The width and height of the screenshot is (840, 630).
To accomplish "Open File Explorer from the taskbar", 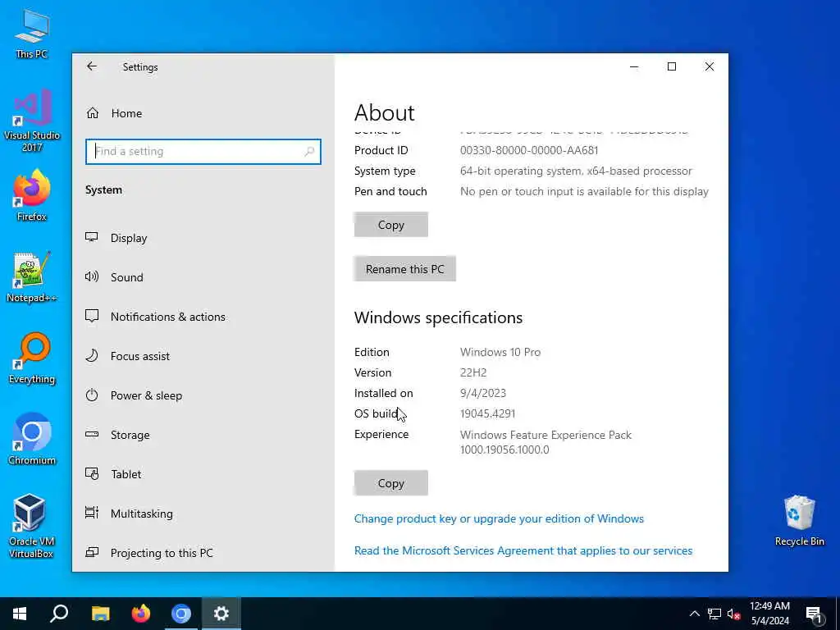I will (100, 614).
